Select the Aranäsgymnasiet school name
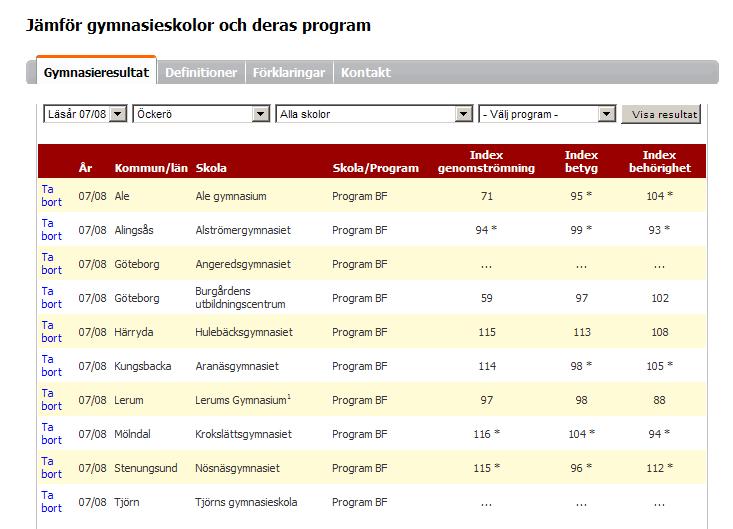Image resolution: width=733 pixels, height=529 pixels. coord(237,366)
